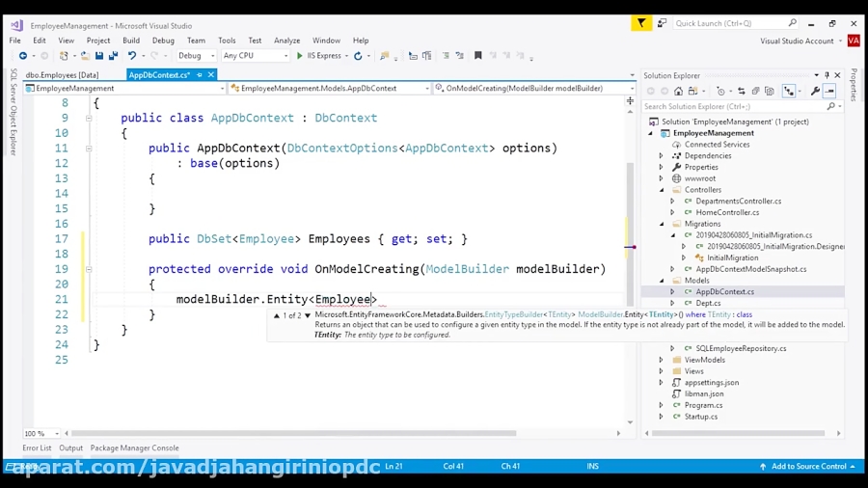Click the Open File folder icon

coord(85,55)
